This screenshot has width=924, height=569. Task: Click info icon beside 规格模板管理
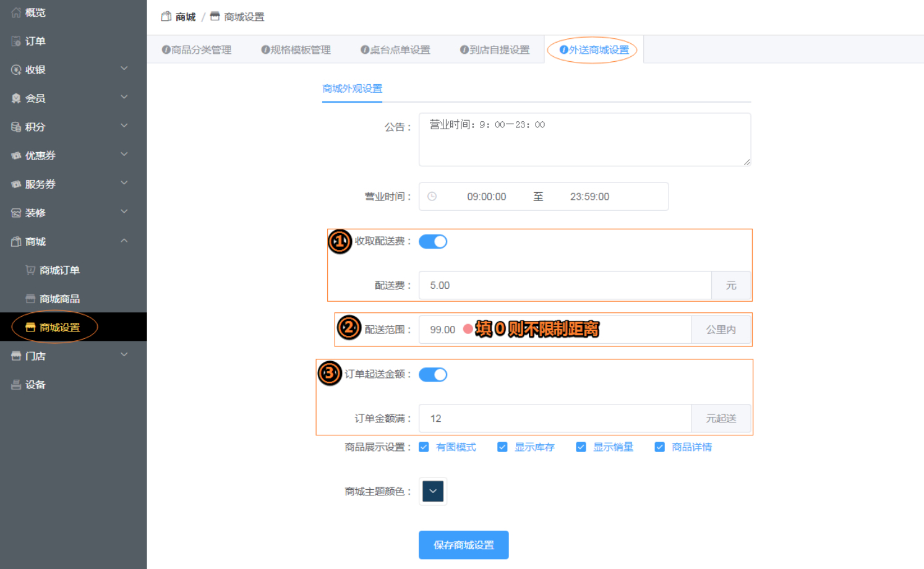[x=265, y=49]
